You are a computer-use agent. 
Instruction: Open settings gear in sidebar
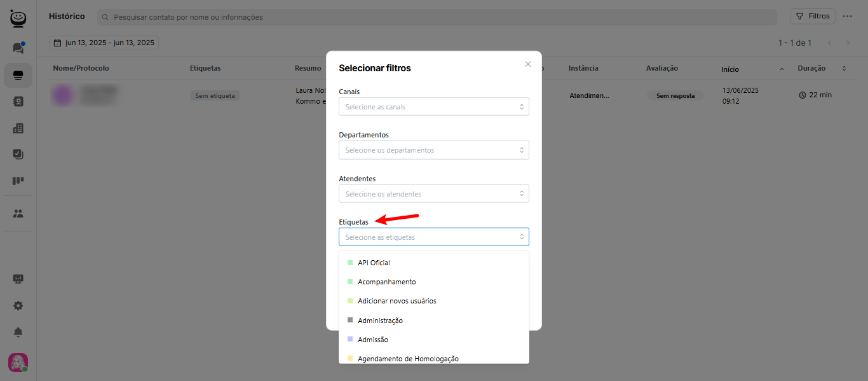18,305
